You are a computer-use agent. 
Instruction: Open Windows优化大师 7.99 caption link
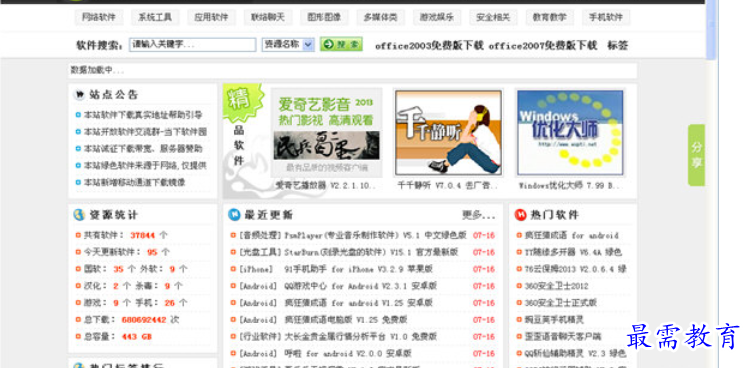click(x=570, y=186)
